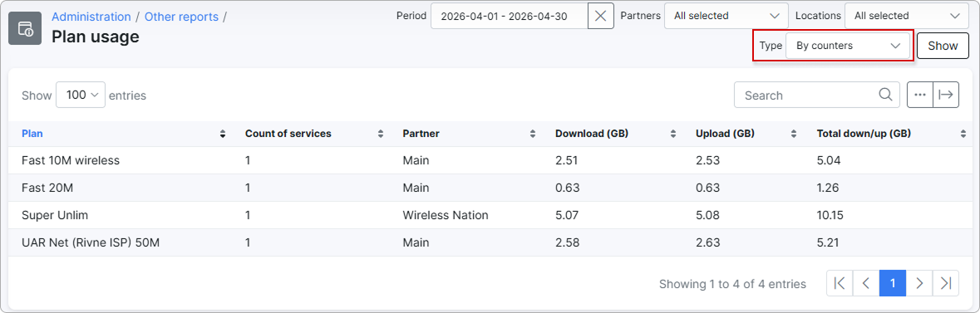Click the Plan column header
This screenshot has width=980, height=313.
click(32, 134)
